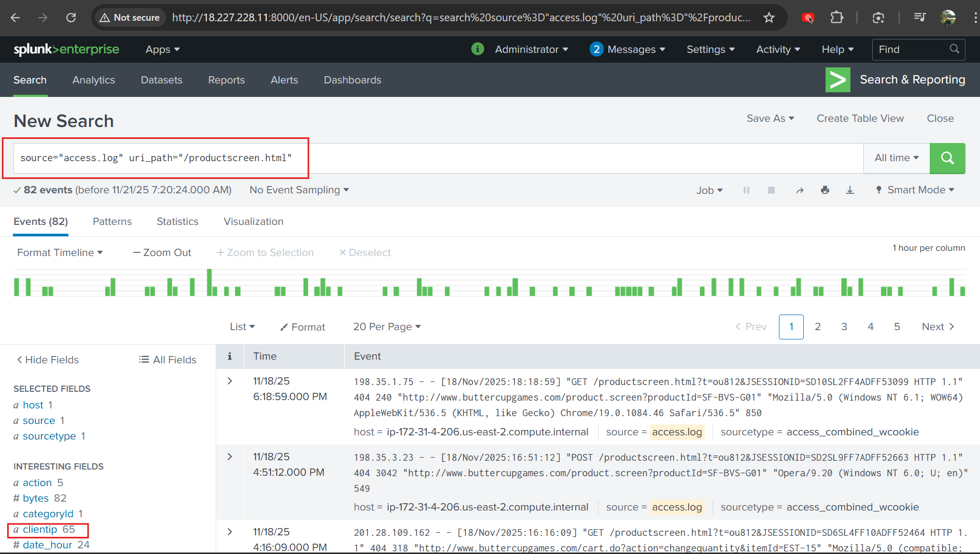Bookmark this page with the star icon

769,18
